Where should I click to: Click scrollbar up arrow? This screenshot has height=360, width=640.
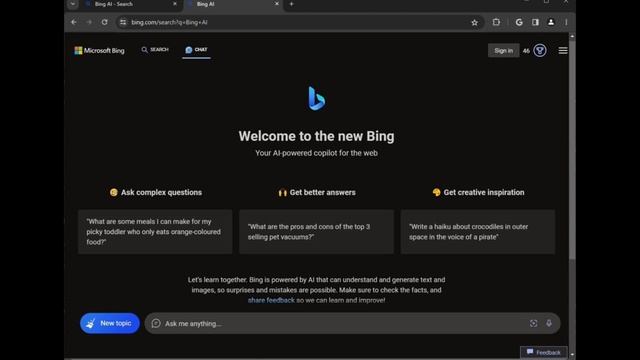pos(572,36)
